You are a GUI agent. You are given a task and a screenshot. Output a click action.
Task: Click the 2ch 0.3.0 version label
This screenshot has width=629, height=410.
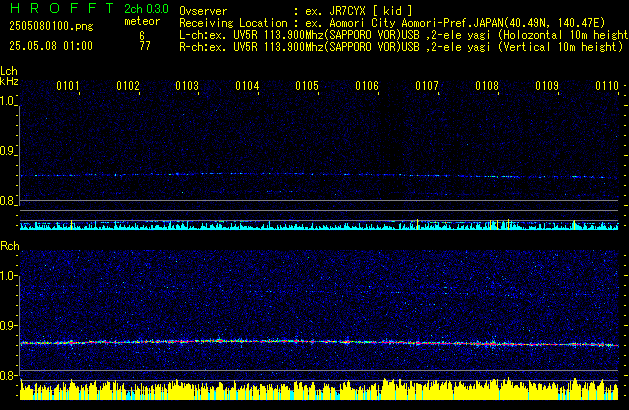tap(146, 9)
